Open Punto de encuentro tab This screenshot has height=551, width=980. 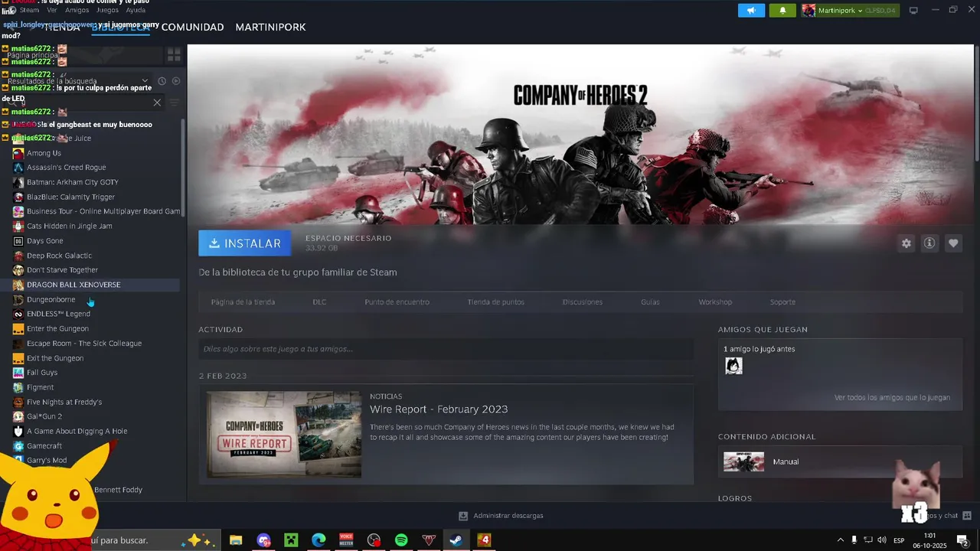pyautogui.click(x=397, y=302)
